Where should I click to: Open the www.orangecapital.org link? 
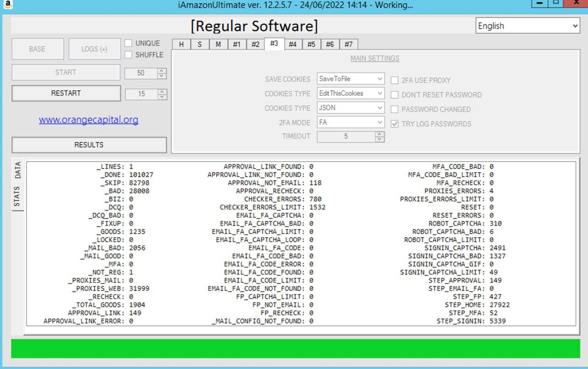pyautogui.click(x=89, y=120)
